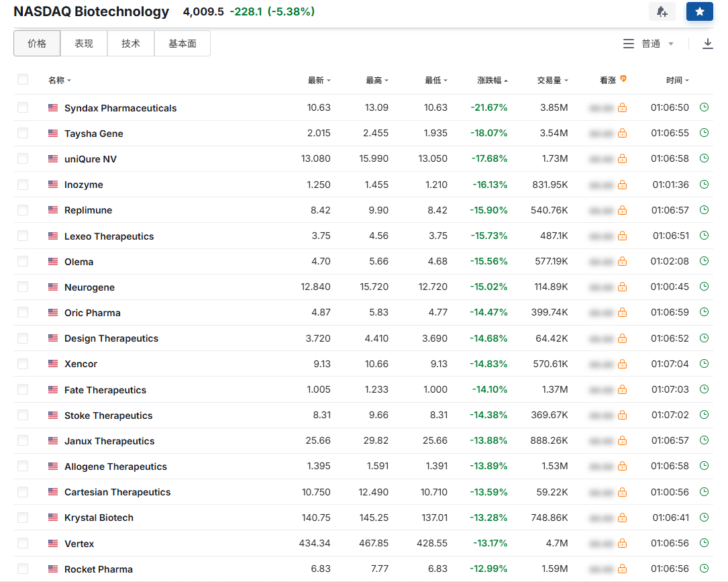Screen dimensions: 728x582
Task: Open the Taysha Gene stock link
Action: (x=94, y=134)
